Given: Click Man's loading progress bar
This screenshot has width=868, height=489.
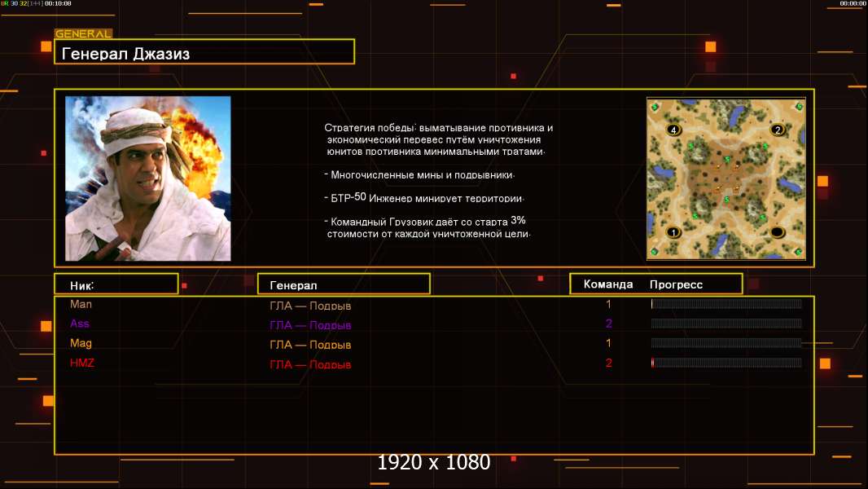Looking at the screenshot, I should pos(726,303).
